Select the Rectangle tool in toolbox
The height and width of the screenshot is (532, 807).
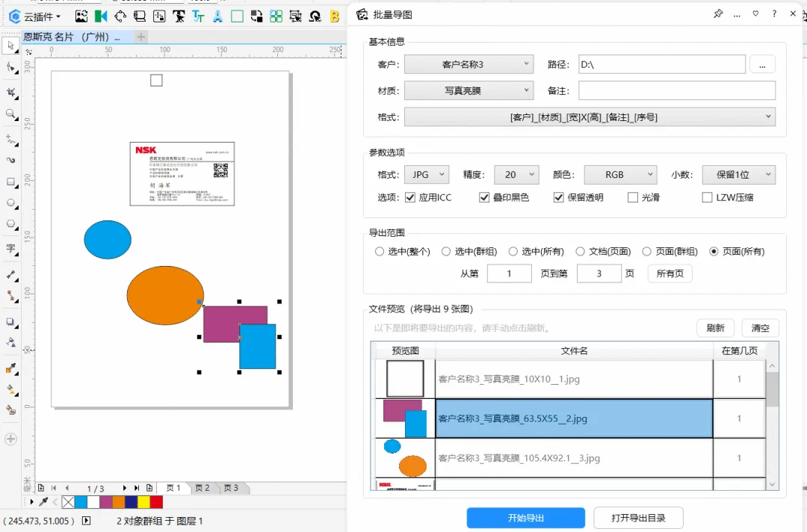[x=10, y=182]
